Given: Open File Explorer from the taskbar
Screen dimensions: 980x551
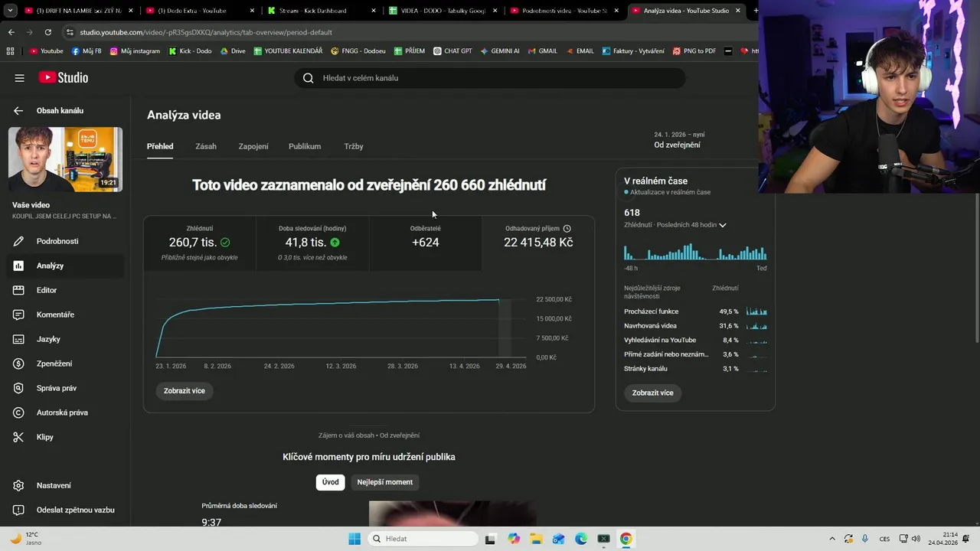Looking at the screenshot, I should pos(536,539).
